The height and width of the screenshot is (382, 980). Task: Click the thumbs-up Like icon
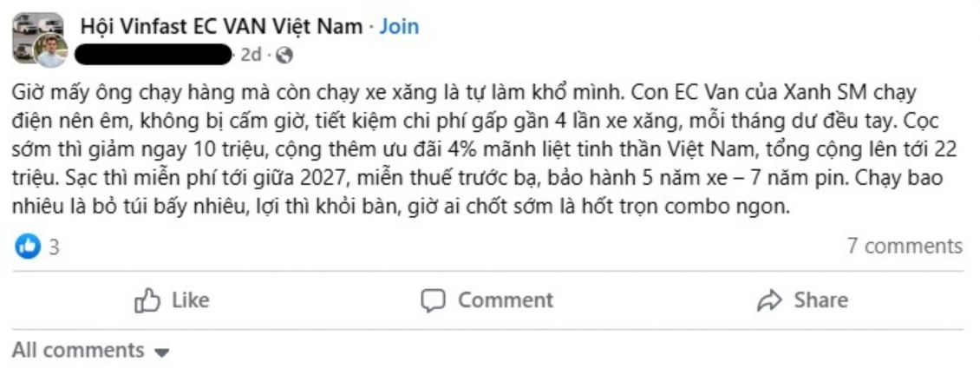(148, 300)
